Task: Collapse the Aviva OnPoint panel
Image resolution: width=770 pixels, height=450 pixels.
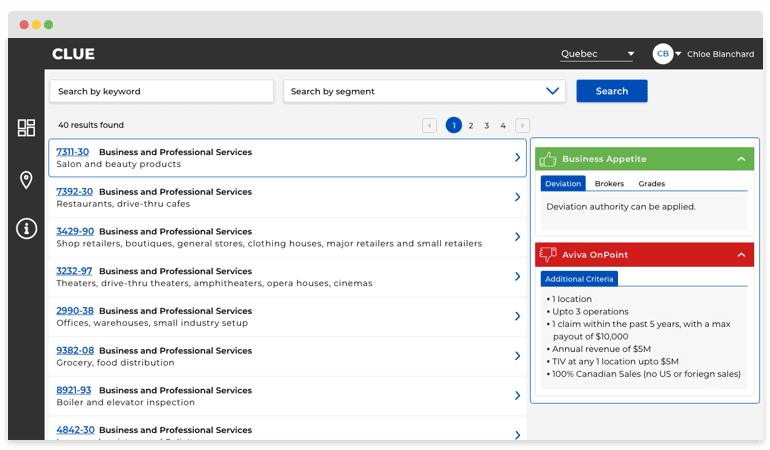Action: point(741,255)
